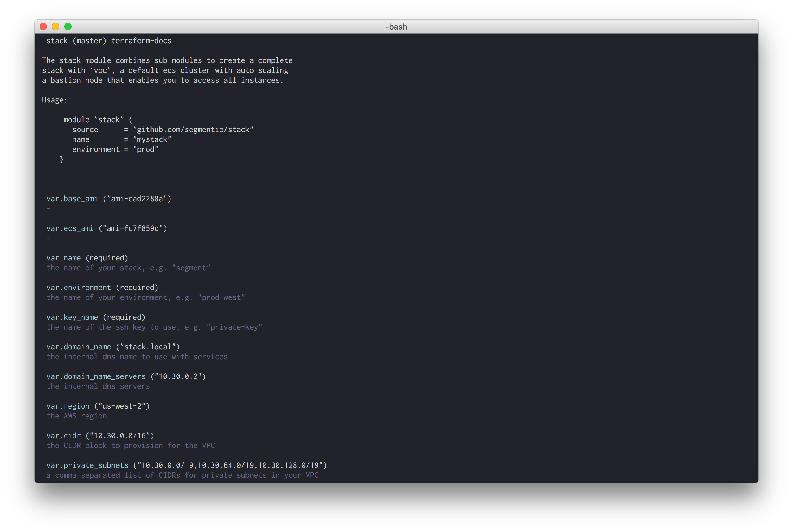Click the var.base_ami variable name

(x=72, y=199)
